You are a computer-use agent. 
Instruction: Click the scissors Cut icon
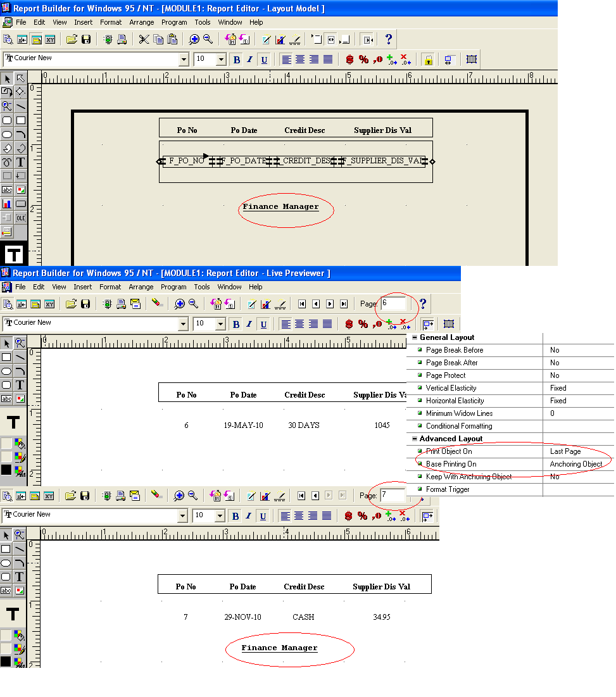click(x=144, y=39)
